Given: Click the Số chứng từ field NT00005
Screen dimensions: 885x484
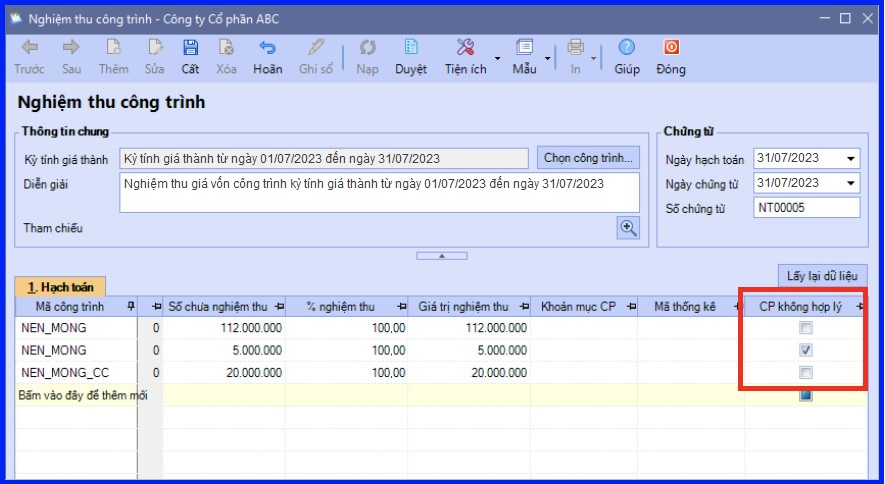Looking at the screenshot, I should click(x=807, y=208).
